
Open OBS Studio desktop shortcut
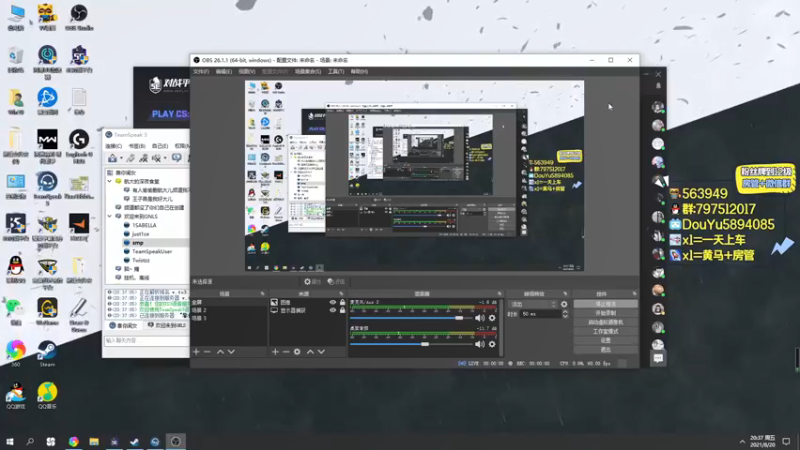point(79,17)
